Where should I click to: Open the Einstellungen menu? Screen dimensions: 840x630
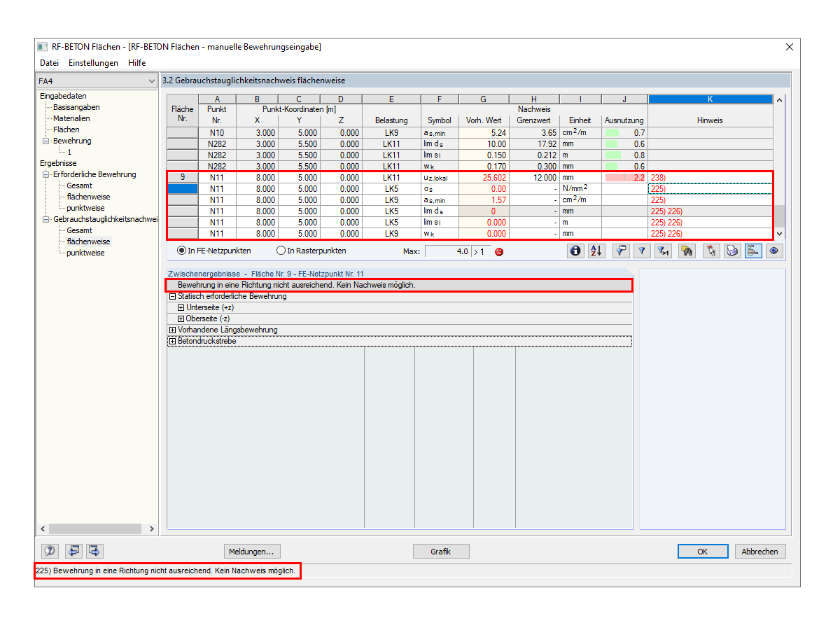[93, 63]
